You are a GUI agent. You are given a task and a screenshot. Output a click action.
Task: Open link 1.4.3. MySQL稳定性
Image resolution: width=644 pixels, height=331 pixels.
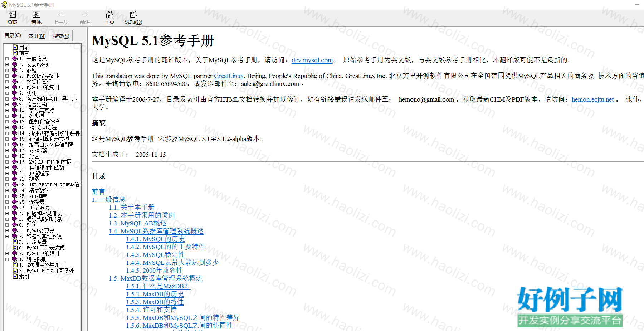tap(155, 255)
